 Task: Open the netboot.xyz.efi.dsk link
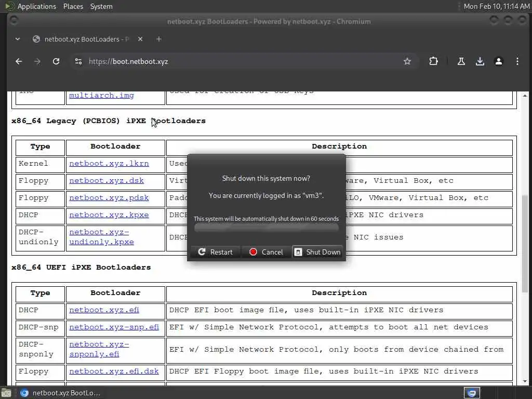[114, 371]
